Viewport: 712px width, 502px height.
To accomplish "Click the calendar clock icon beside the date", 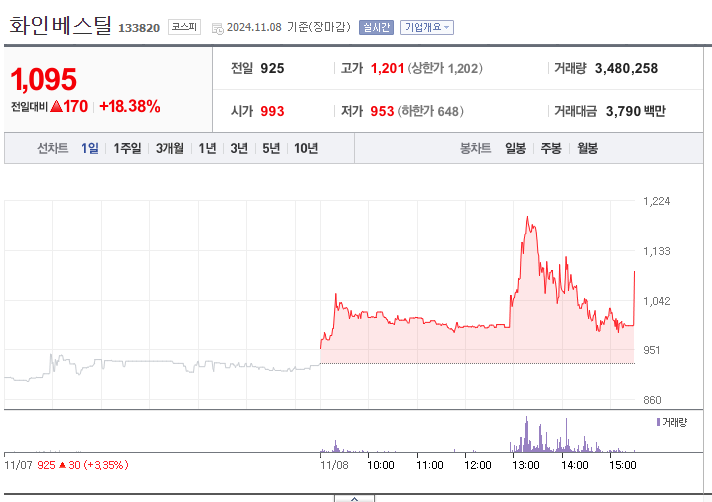I will pyautogui.click(x=218, y=28).
